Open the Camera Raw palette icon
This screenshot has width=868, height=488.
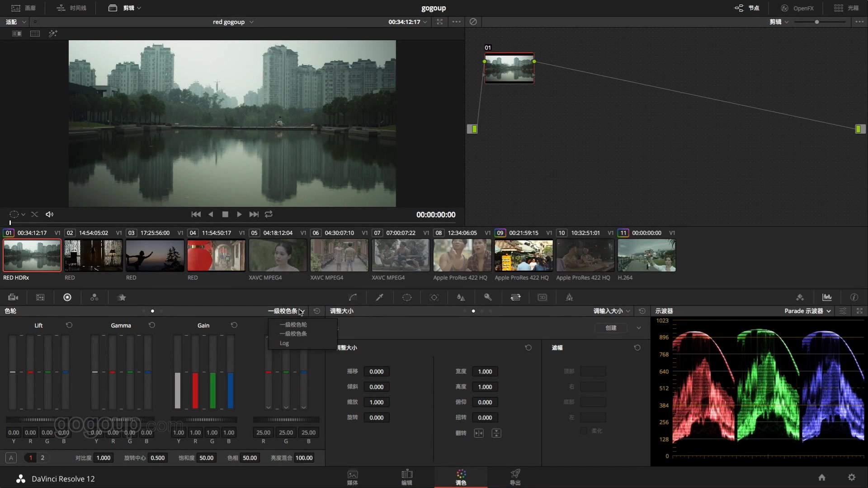[13, 297]
